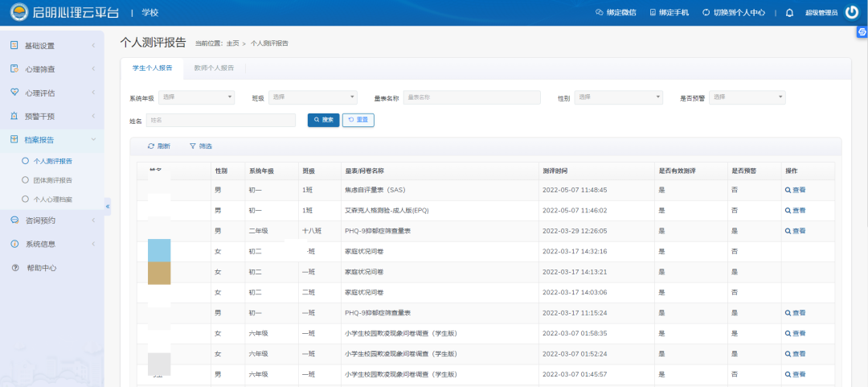The width and height of the screenshot is (868, 387).
Task: Click the 绑定微信 WeChat icon
Action: (599, 12)
